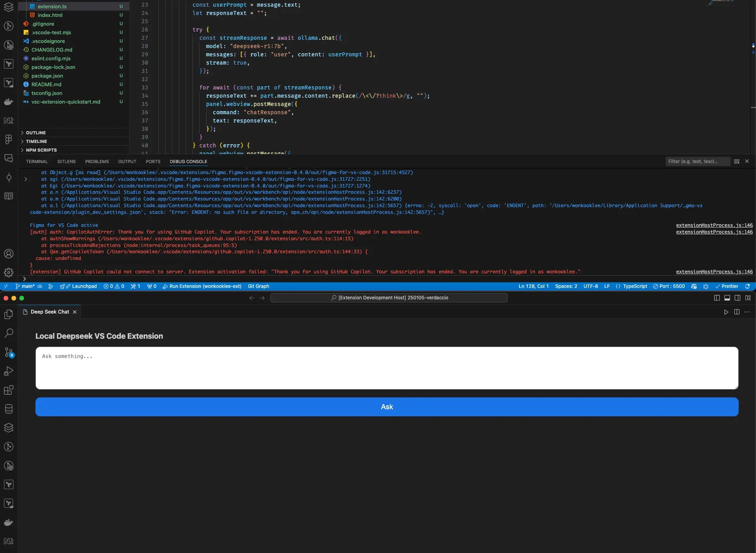Toggle Prettier formatter in status bar

pos(727,286)
